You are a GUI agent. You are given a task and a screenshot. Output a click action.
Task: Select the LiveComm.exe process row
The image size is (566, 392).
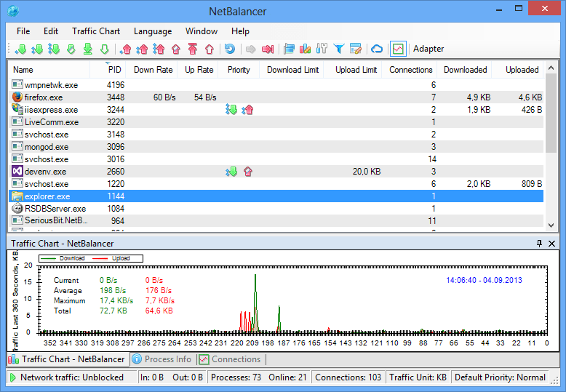276,122
